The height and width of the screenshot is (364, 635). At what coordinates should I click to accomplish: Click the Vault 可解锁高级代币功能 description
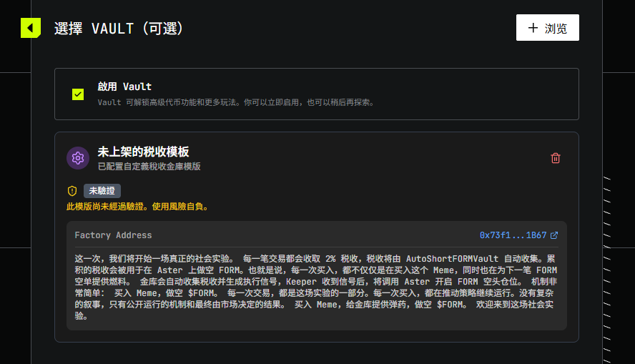pyautogui.click(x=237, y=102)
